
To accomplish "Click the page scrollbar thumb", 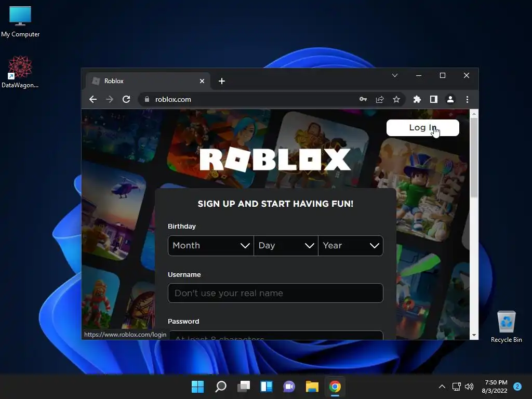I will point(474,157).
